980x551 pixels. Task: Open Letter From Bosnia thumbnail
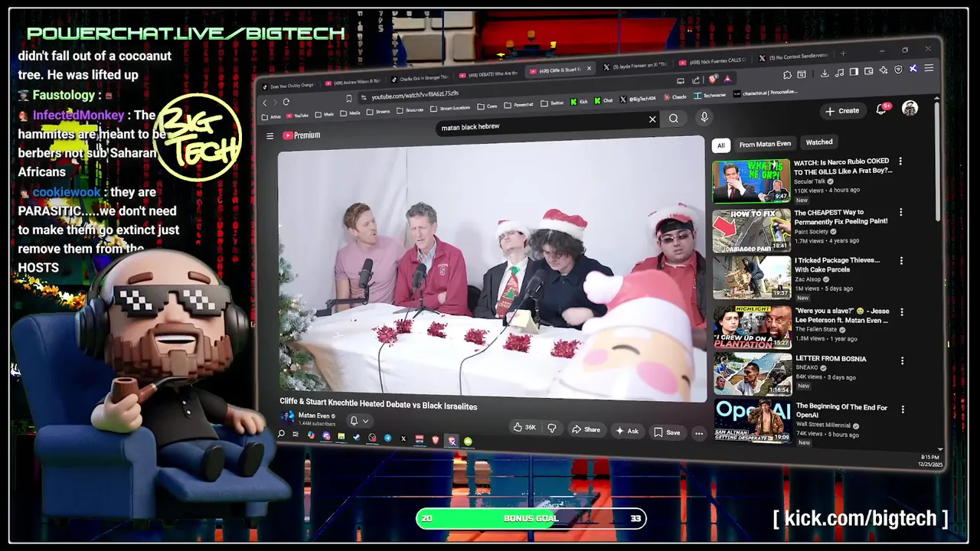[753, 373]
